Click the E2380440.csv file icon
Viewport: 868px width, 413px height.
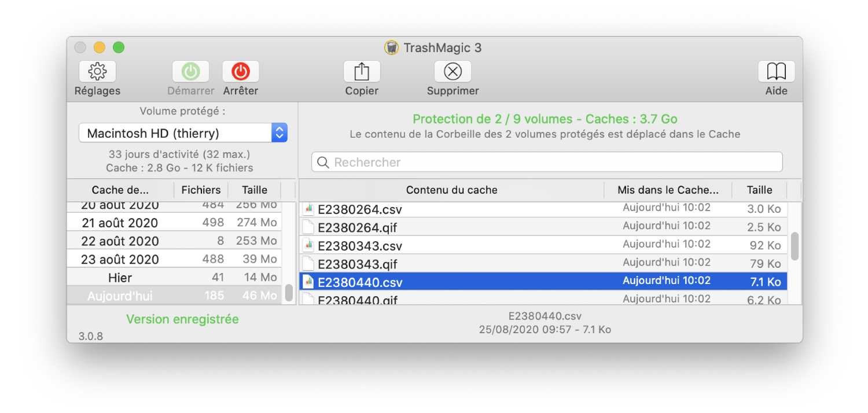[308, 282]
